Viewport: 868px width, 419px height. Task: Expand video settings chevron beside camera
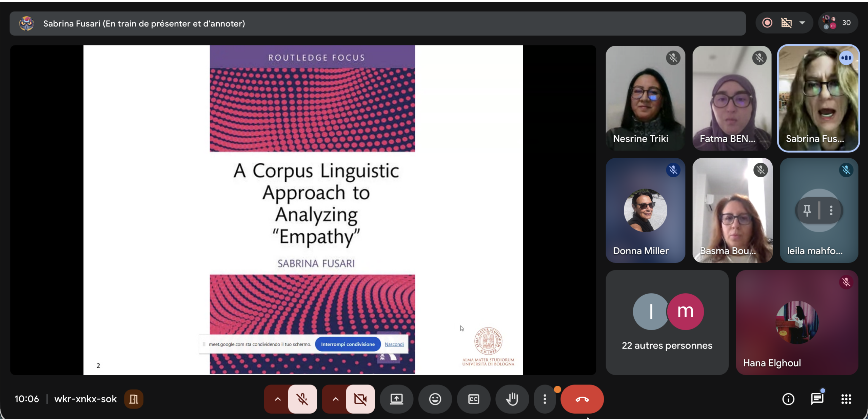(x=335, y=399)
